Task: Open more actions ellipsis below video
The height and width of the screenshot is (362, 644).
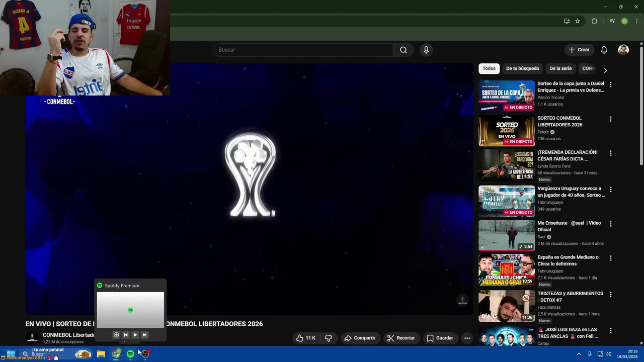Action: 467,338
